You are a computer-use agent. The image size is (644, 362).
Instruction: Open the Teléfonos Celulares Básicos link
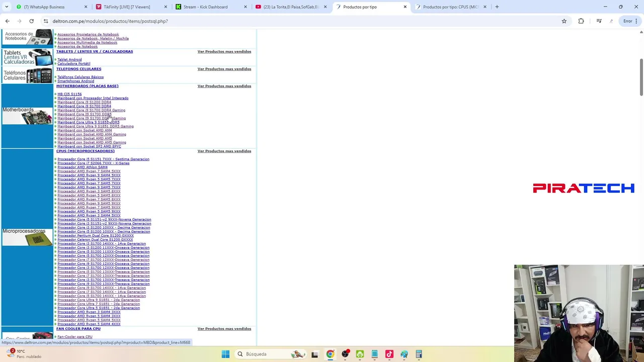point(80,77)
